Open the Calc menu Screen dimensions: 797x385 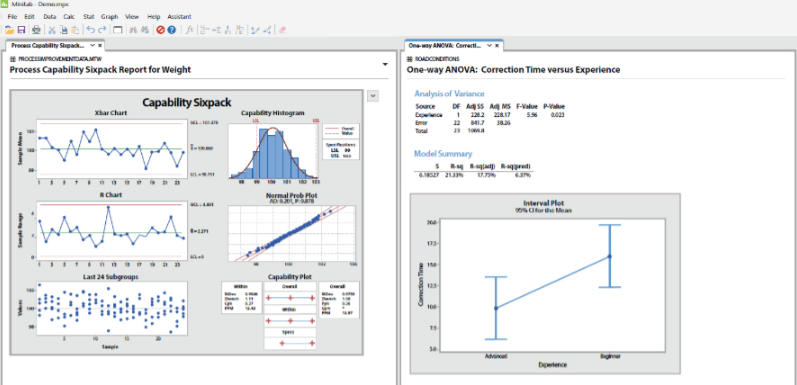69,17
